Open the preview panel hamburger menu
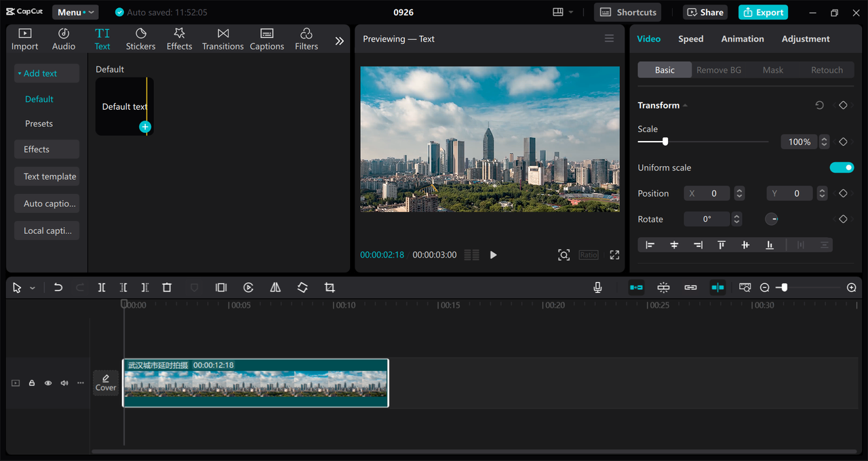The width and height of the screenshot is (868, 461). [609, 39]
